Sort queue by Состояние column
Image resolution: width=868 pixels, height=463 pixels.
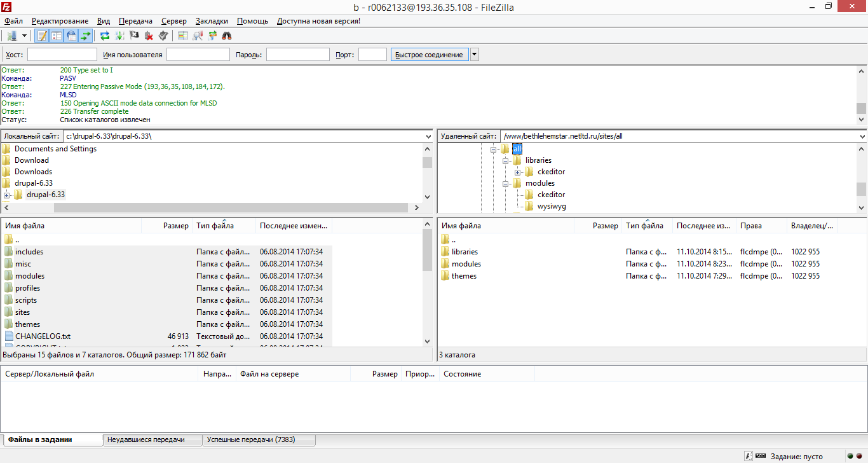(487, 374)
